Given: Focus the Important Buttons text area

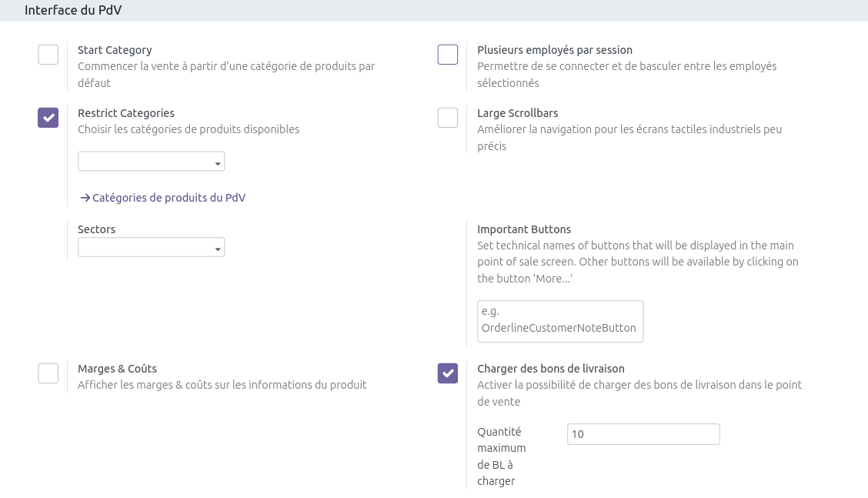Looking at the screenshot, I should point(560,320).
